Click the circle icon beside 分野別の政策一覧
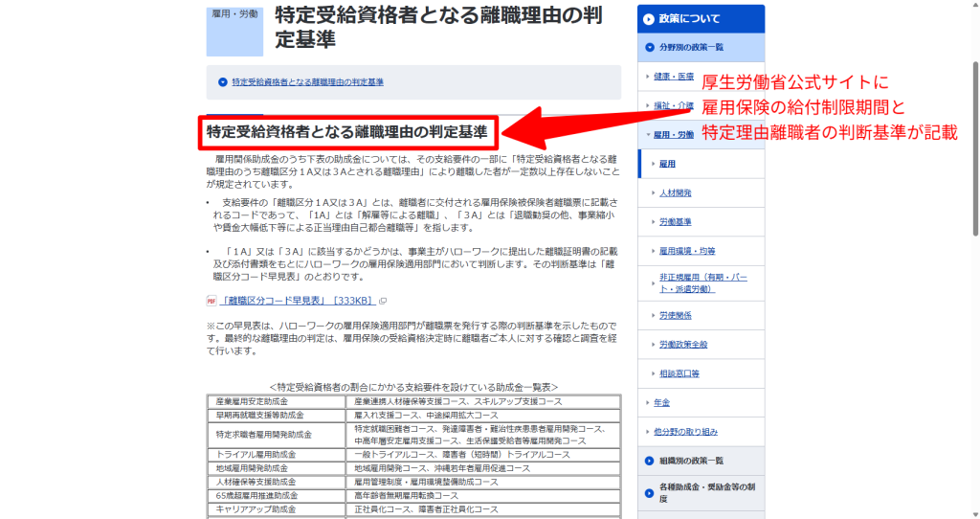This screenshot has width=980, height=519. point(650,47)
